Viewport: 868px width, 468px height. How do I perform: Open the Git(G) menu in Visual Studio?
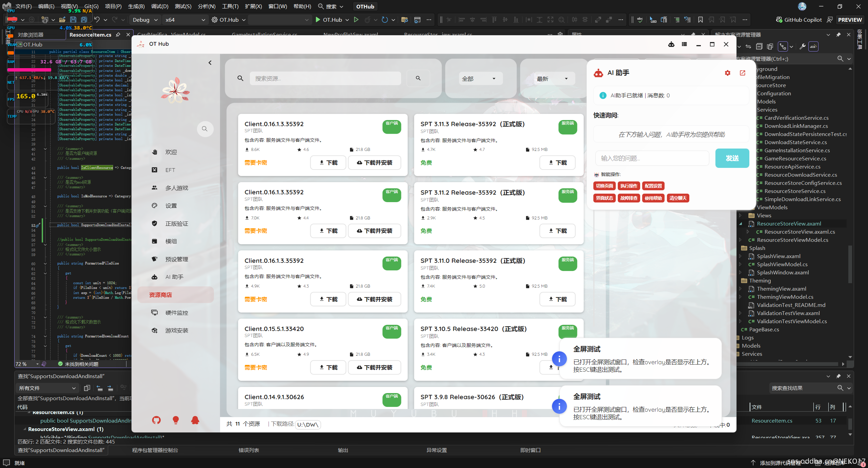click(91, 6)
